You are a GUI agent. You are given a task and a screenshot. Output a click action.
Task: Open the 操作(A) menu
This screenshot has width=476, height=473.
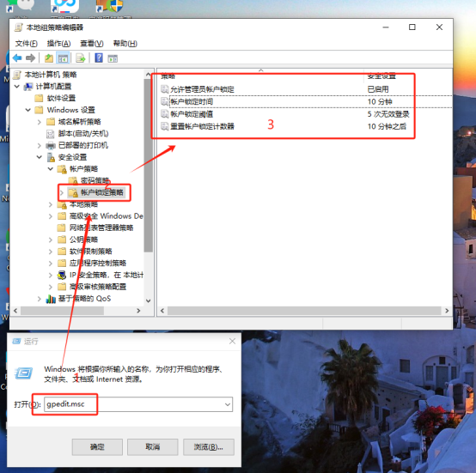pos(58,44)
